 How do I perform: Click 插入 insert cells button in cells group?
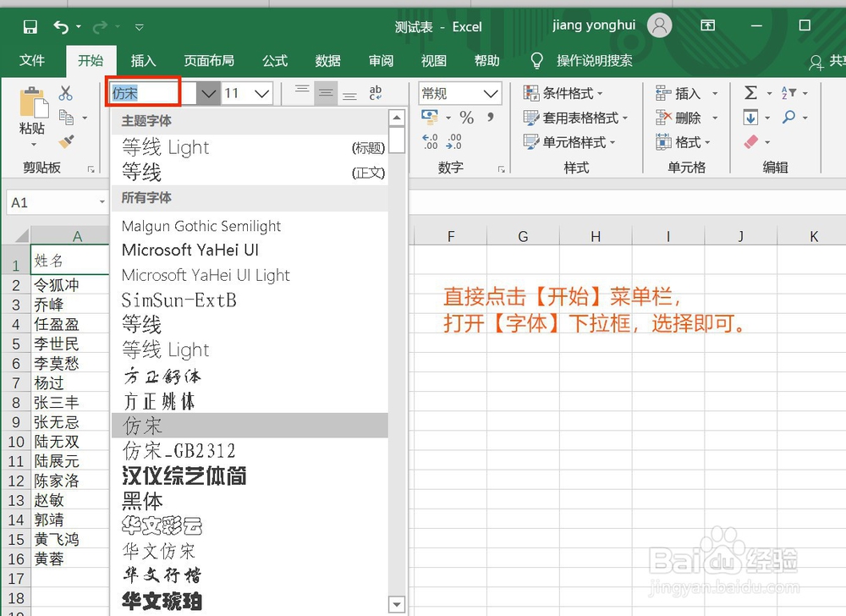click(678, 93)
